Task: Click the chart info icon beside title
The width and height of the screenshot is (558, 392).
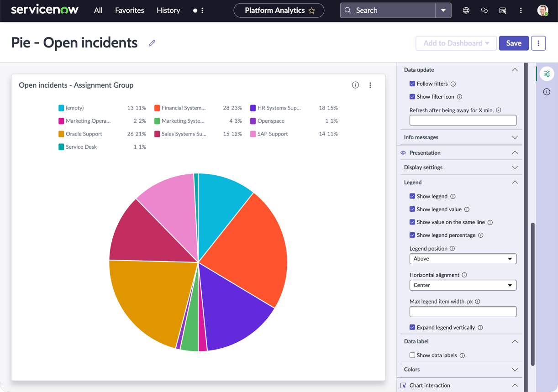Action: click(x=355, y=85)
